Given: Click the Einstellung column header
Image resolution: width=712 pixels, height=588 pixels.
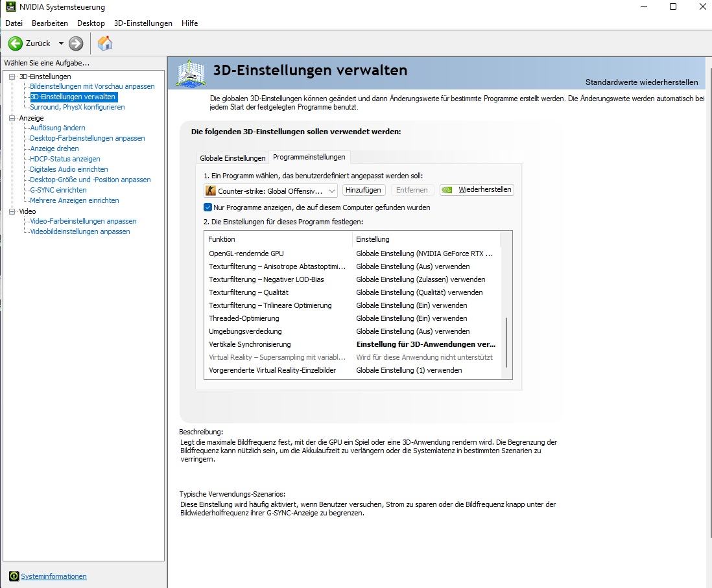Looking at the screenshot, I should [426, 239].
